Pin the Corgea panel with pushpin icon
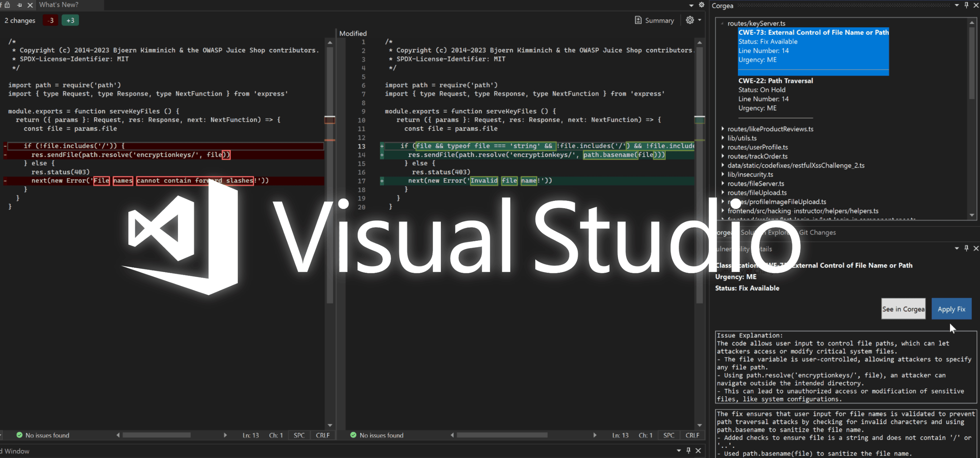Image resolution: width=980 pixels, height=458 pixels. click(966, 5)
